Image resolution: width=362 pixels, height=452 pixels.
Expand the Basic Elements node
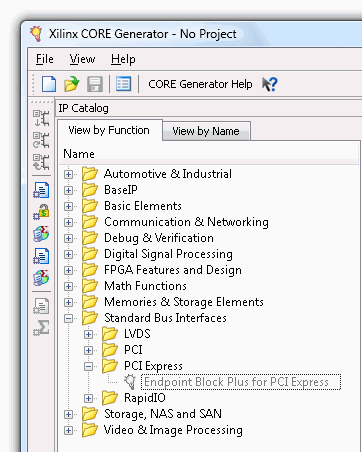click(x=68, y=206)
